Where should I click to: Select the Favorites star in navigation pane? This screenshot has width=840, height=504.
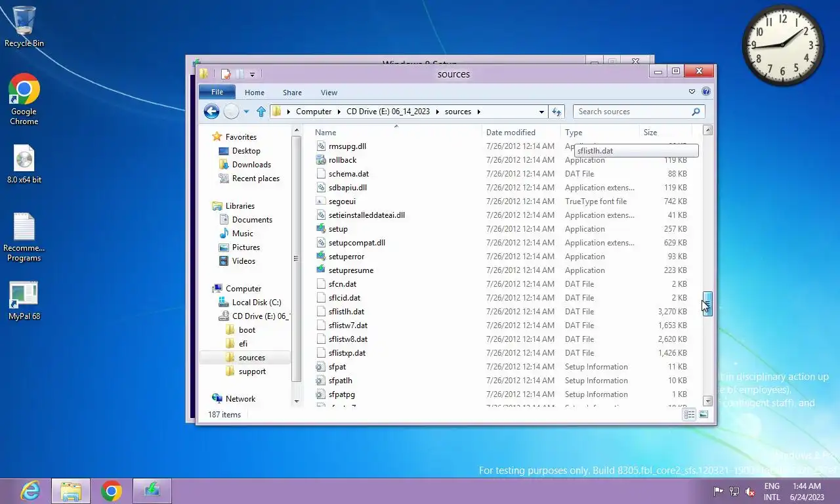217,137
